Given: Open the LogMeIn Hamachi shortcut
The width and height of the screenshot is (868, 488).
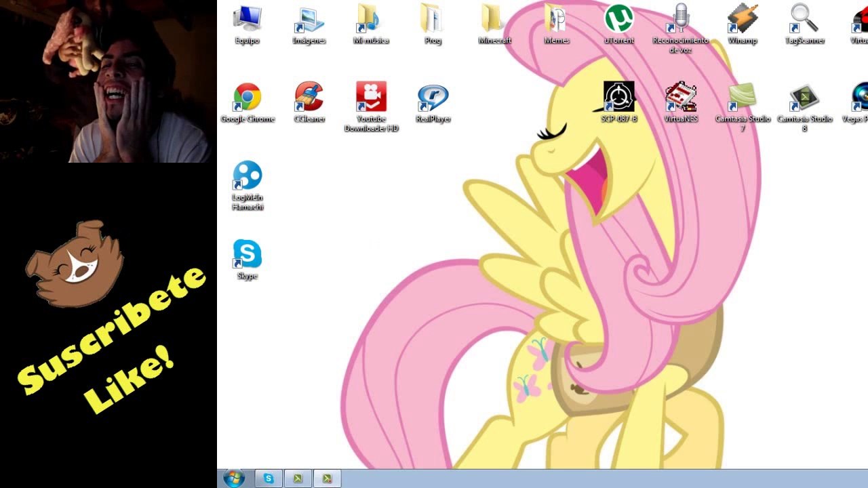Looking at the screenshot, I should (x=248, y=186).
